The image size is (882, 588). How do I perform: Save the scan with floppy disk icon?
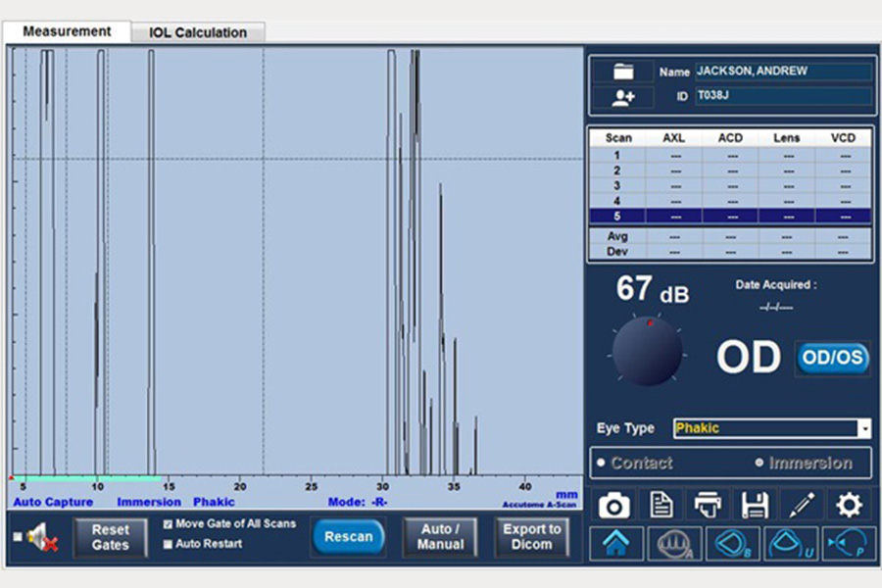[x=755, y=505]
